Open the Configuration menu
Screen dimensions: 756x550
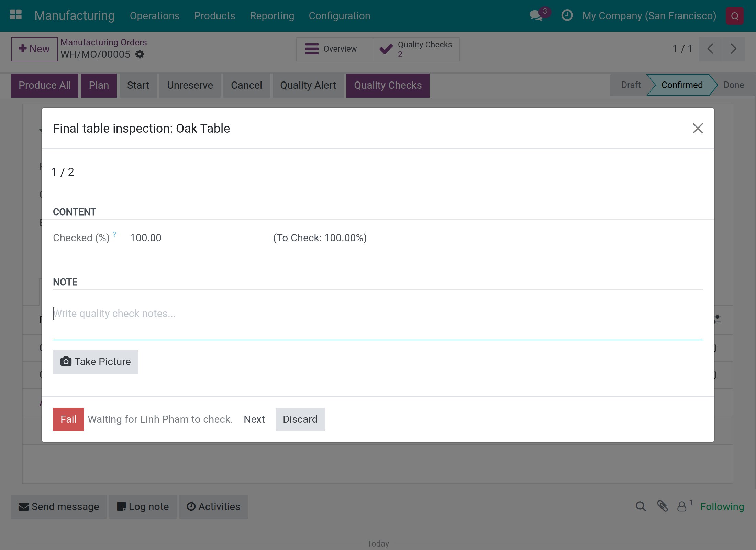(x=340, y=16)
